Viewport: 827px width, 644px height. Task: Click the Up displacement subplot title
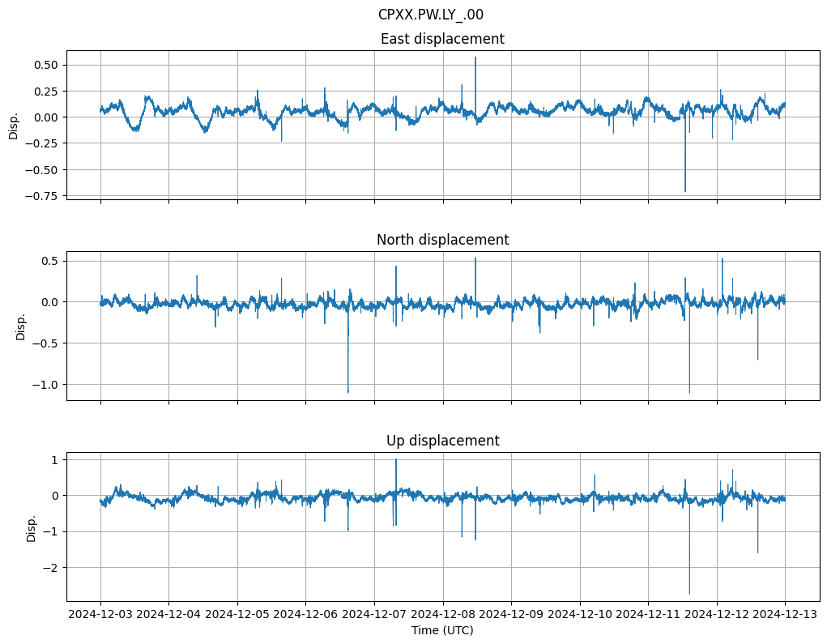coord(442,441)
